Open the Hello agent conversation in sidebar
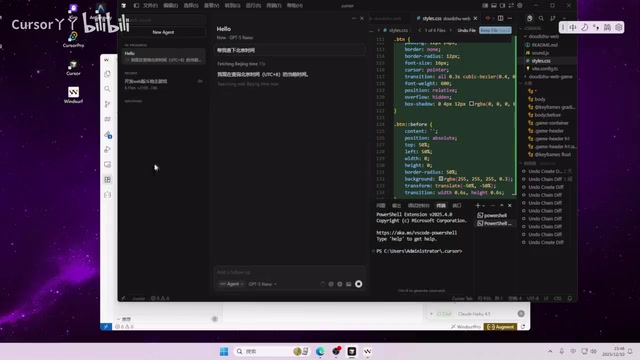640x360 pixels. 163,56
